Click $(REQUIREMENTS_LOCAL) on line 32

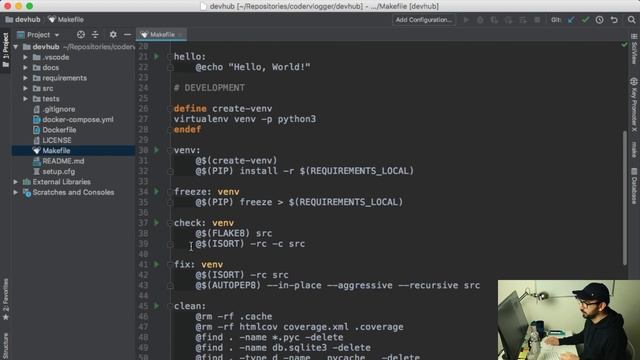pyautogui.click(x=357, y=171)
